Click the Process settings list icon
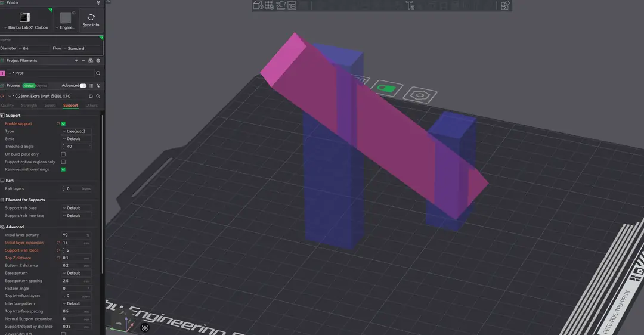This screenshot has width=644, height=335. [91, 86]
